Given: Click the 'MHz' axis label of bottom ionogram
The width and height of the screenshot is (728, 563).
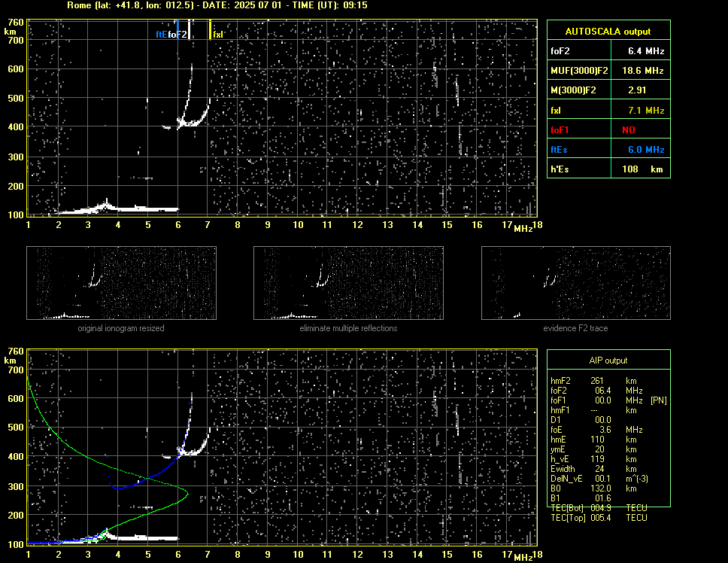Looking at the screenshot, I should pos(523,558).
